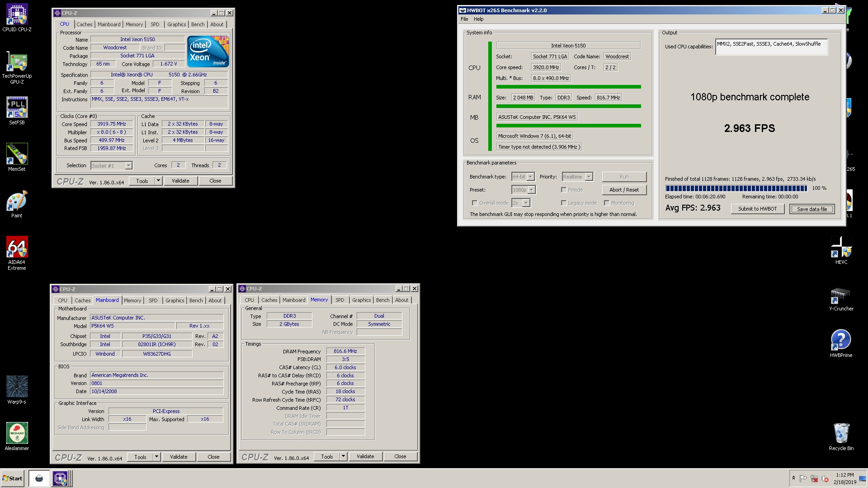The height and width of the screenshot is (488, 868).
Task: Click Timer type not detected text
Action: coord(539,147)
